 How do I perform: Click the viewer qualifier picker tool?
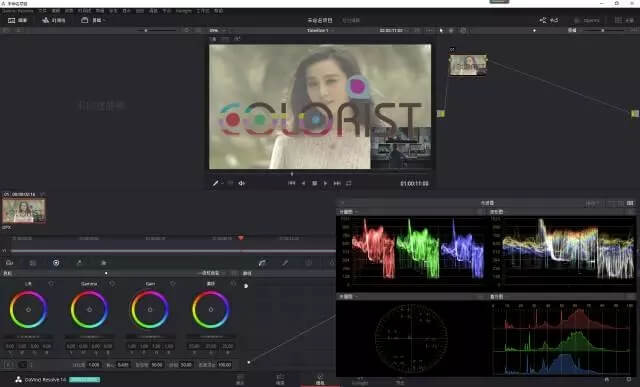[x=216, y=183]
